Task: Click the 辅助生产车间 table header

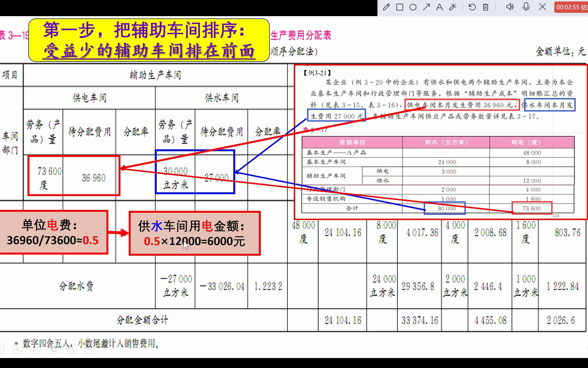Action: tap(155, 75)
